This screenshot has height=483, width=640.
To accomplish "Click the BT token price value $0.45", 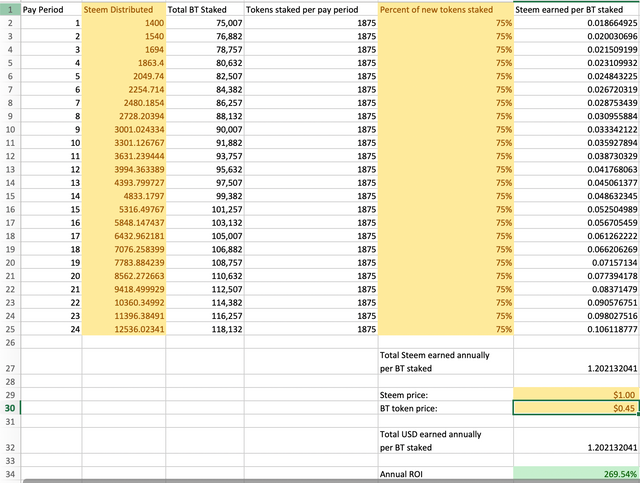I will (576, 408).
